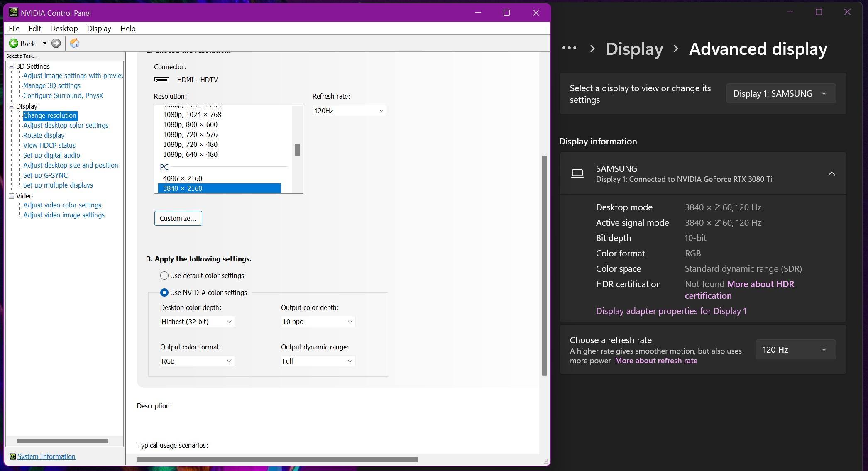Click the home icon in the toolbar

pos(75,43)
